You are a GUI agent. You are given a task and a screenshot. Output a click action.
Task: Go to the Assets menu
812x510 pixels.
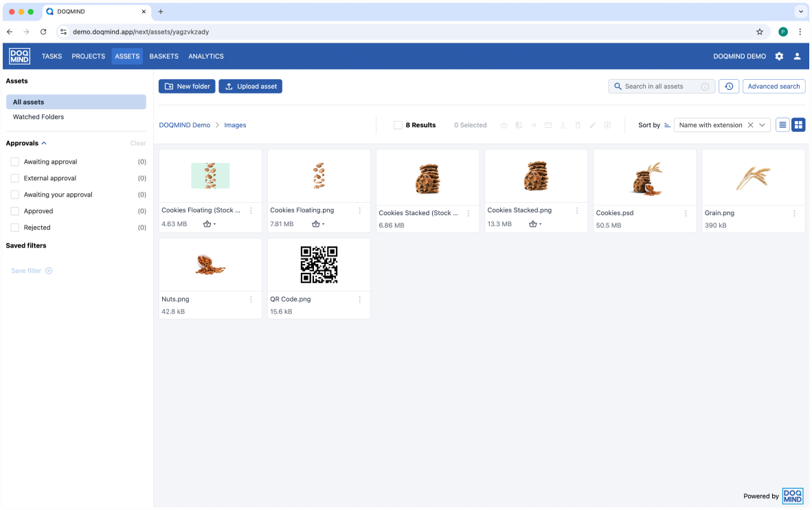click(127, 56)
